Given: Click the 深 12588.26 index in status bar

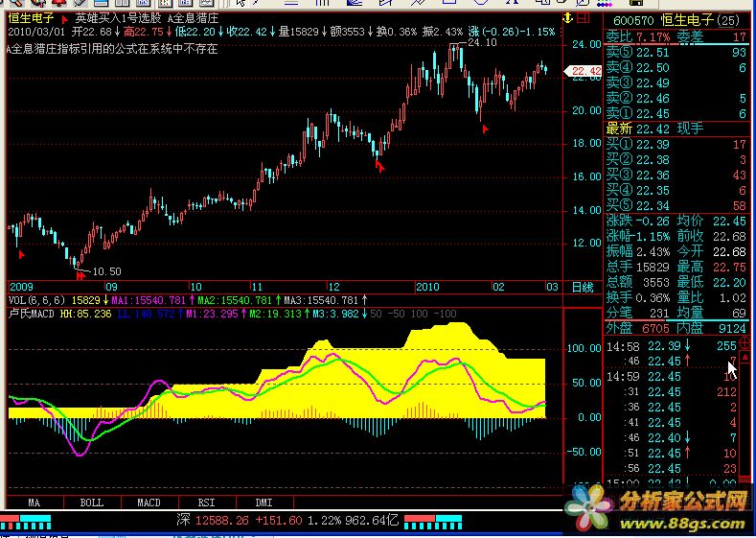Looking at the screenshot, I should pyautogui.click(x=213, y=520).
